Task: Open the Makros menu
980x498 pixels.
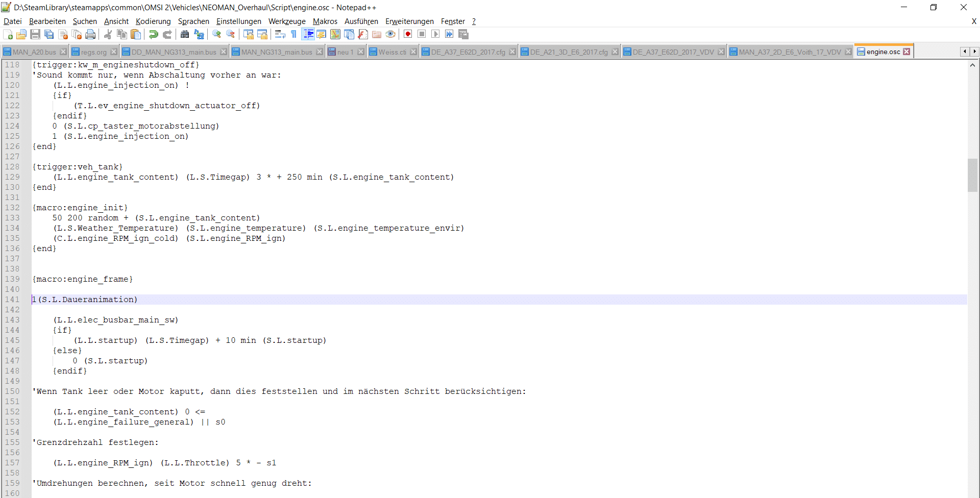Action: (x=325, y=21)
